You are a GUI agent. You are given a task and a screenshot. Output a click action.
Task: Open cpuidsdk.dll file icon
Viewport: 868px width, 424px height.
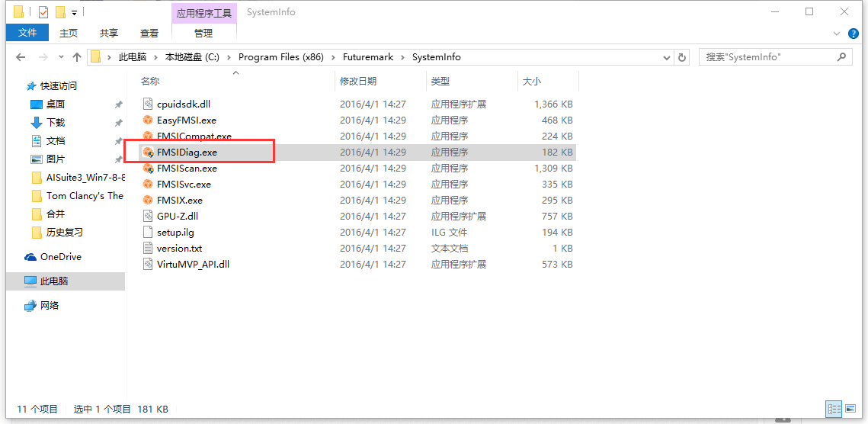click(x=147, y=104)
